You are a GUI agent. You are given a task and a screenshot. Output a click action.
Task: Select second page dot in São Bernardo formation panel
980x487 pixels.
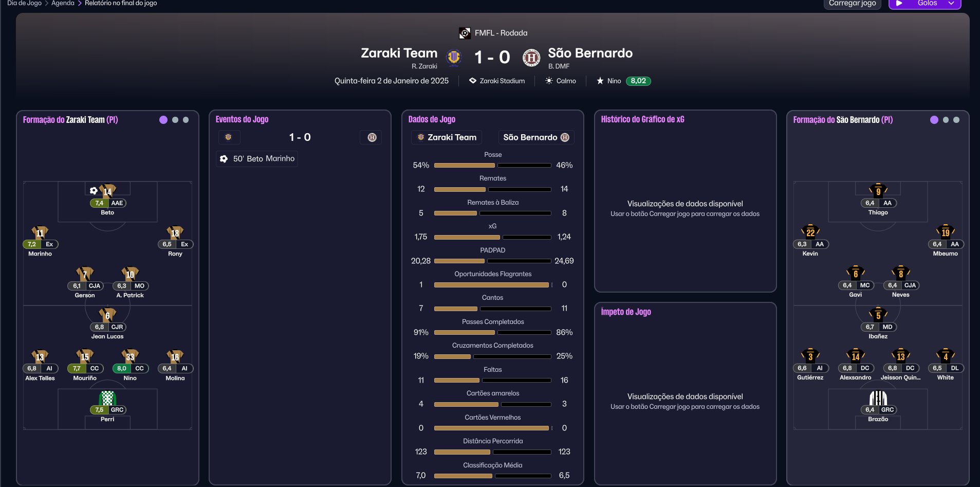tap(946, 120)
